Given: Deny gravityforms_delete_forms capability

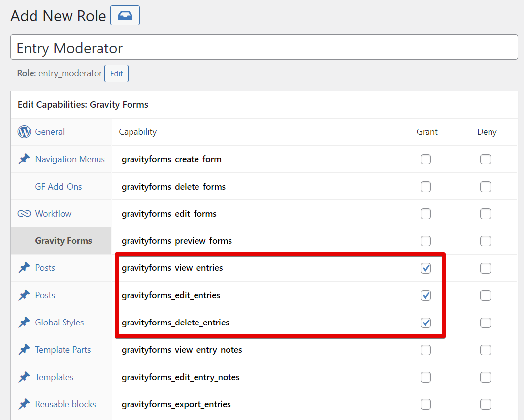Looking at the screenshot, I should pos(486,187).
